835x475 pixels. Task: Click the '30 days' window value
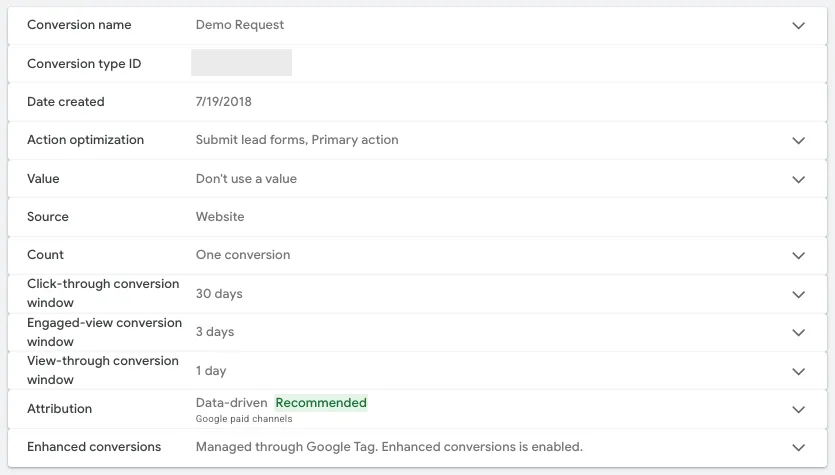[x=219, y=294]
